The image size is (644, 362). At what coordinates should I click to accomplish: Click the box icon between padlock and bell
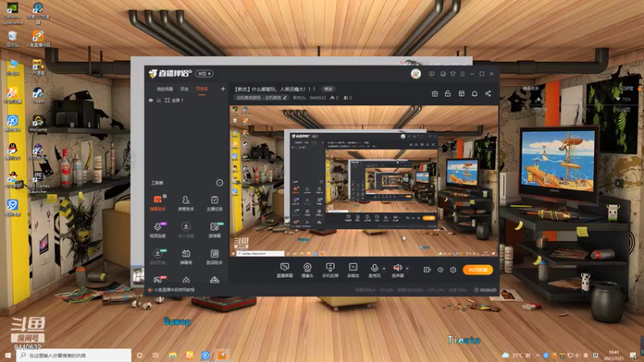[x=461, y=93]
